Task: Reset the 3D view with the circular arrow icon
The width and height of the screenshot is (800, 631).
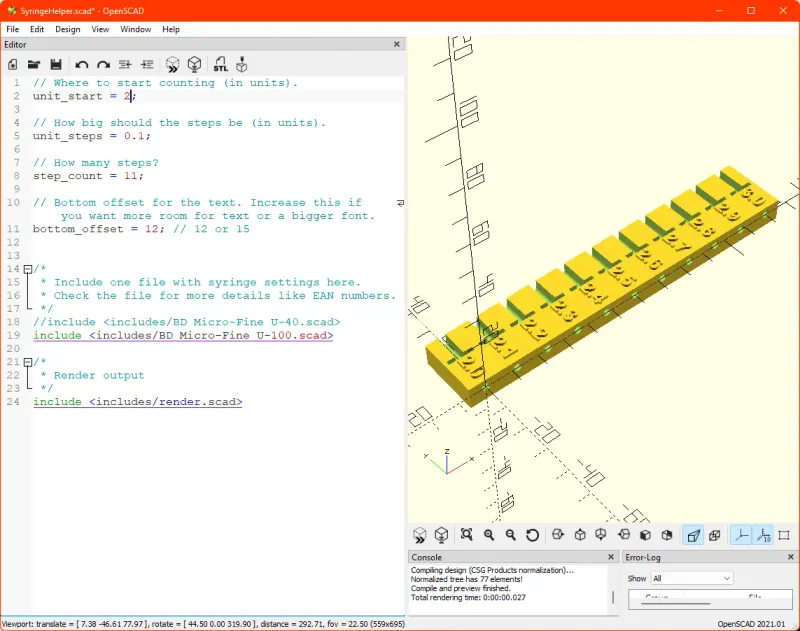Action: point(533,535)
